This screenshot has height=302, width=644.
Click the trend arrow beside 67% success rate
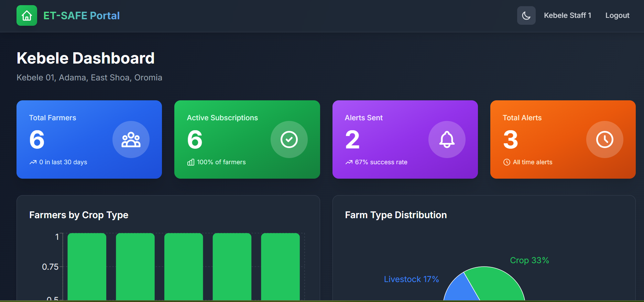click(x=349, y=162)
